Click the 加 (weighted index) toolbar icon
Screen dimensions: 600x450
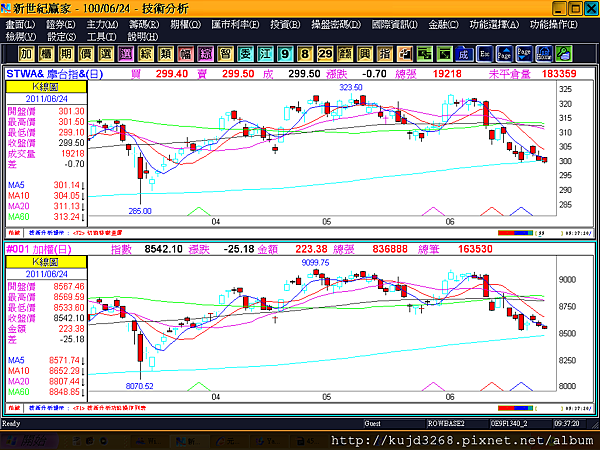(26, 54)
